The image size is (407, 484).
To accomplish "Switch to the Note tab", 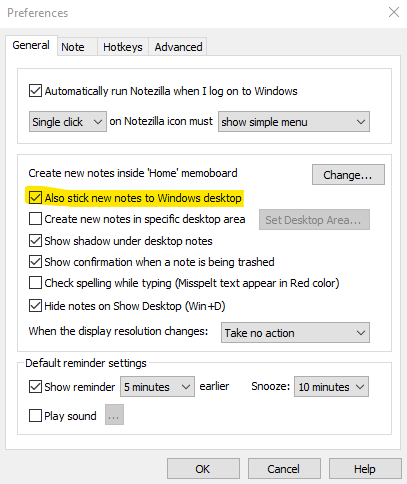I will (x=73, y=47).
